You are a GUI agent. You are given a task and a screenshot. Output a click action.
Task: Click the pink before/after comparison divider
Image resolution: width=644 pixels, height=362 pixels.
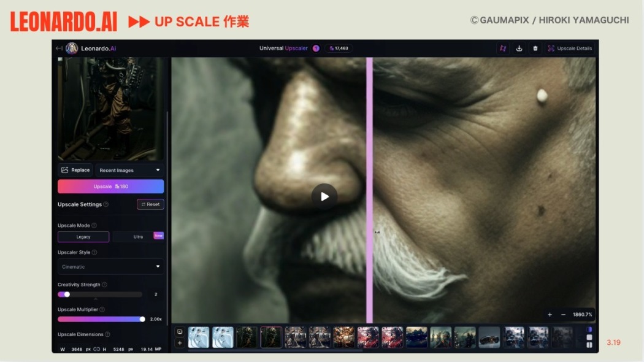pos(370,190)
